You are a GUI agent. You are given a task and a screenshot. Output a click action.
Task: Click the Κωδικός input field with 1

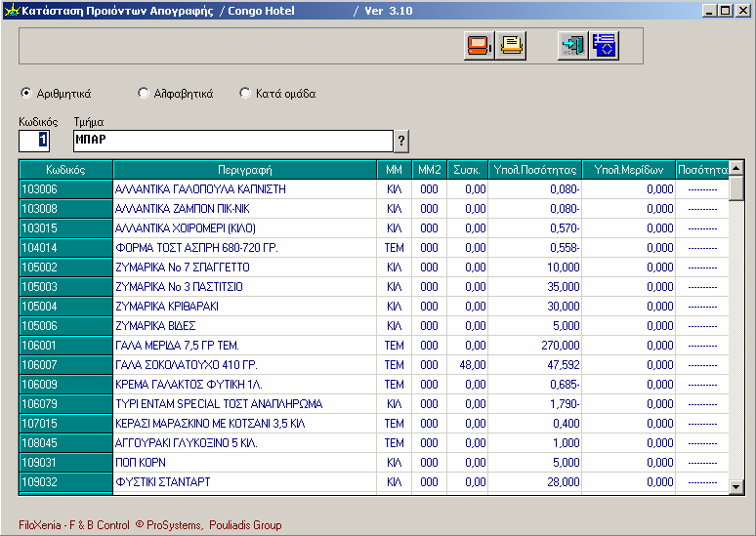[x=34, y=141]
